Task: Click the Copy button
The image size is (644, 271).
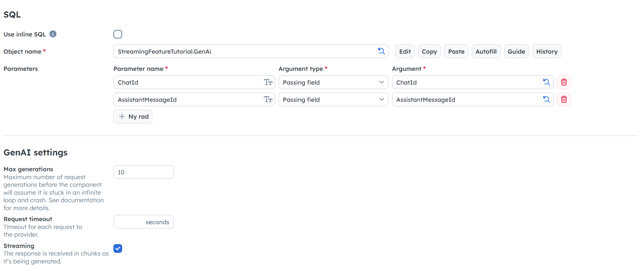Action: [429, 51]
